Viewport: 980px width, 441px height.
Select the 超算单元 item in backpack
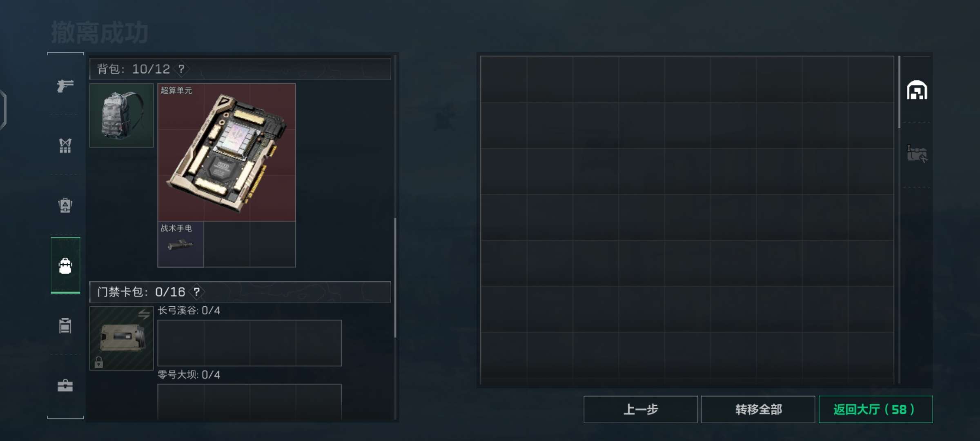coord(227,152)
